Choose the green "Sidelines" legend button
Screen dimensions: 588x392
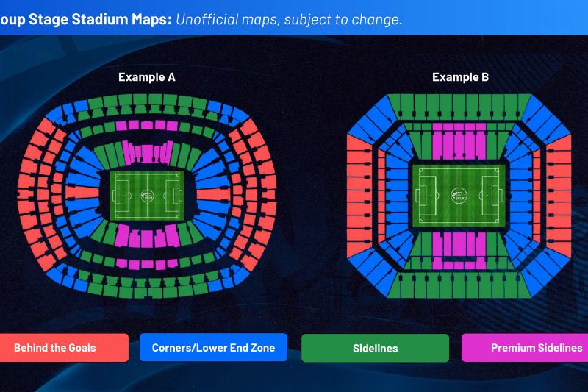tap(375, 348)
